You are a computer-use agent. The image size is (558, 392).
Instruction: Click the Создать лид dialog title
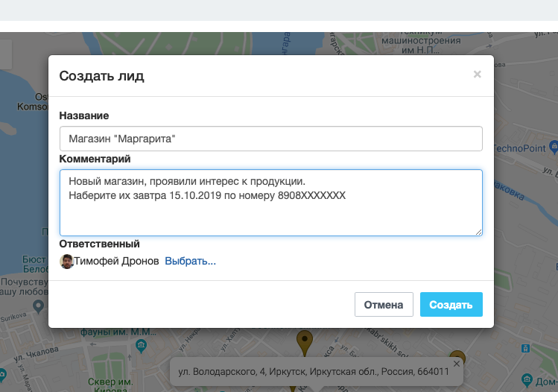point(102,75)
